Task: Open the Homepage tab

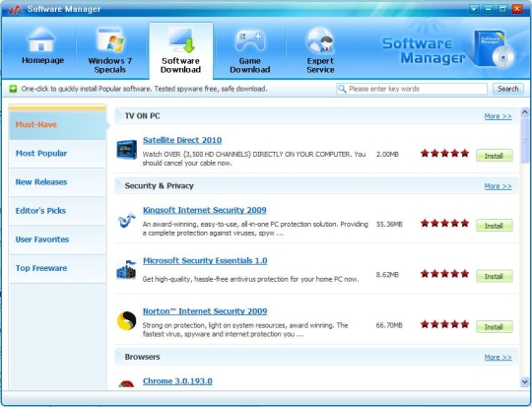Action: (x=42, y=47)
